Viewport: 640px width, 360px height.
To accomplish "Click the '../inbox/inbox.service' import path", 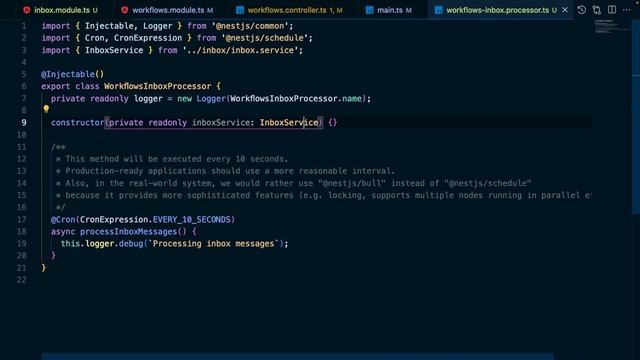I will (x=240, y=50).
